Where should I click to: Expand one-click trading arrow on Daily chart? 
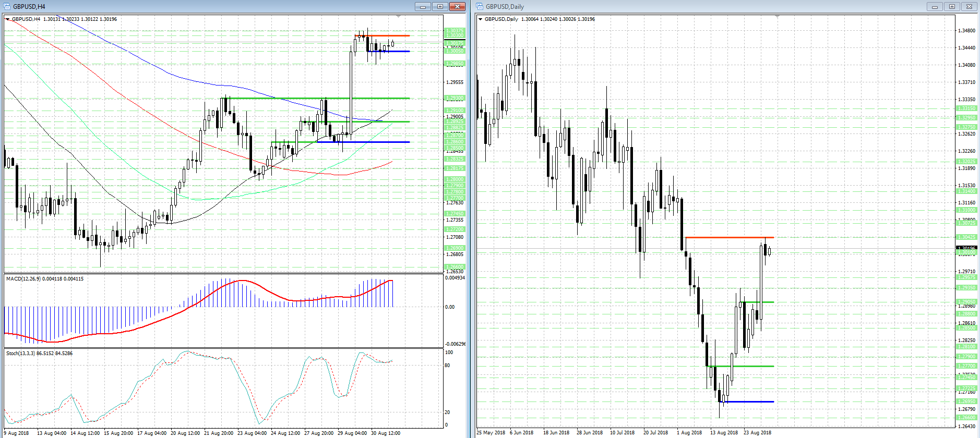click(x=481, y=19)
